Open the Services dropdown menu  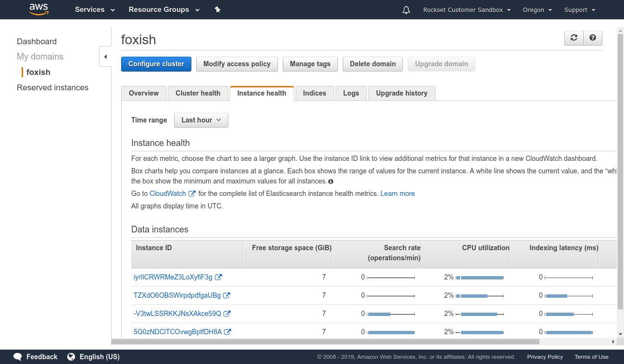point(95,10)
